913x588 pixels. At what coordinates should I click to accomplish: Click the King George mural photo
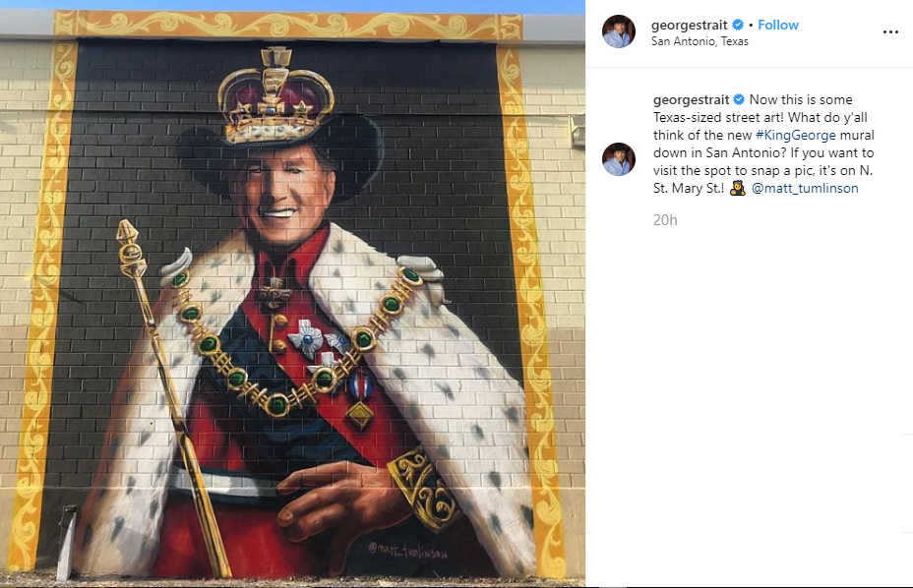295,295
